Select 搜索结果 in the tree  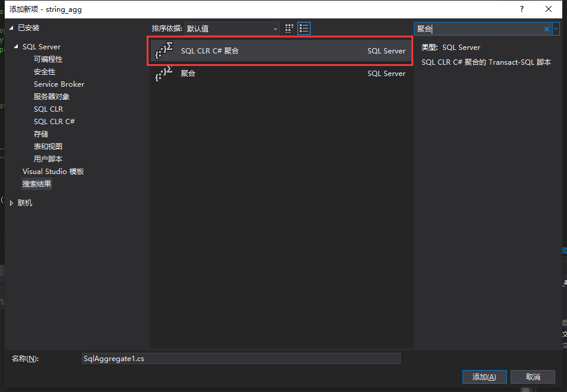tap(37, 184)
